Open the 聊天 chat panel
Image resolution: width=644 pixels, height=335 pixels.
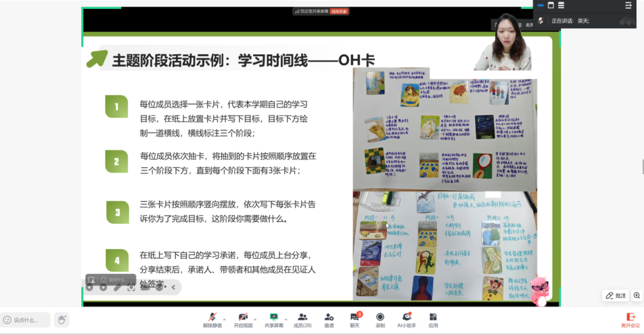click(x=355, y=317)
